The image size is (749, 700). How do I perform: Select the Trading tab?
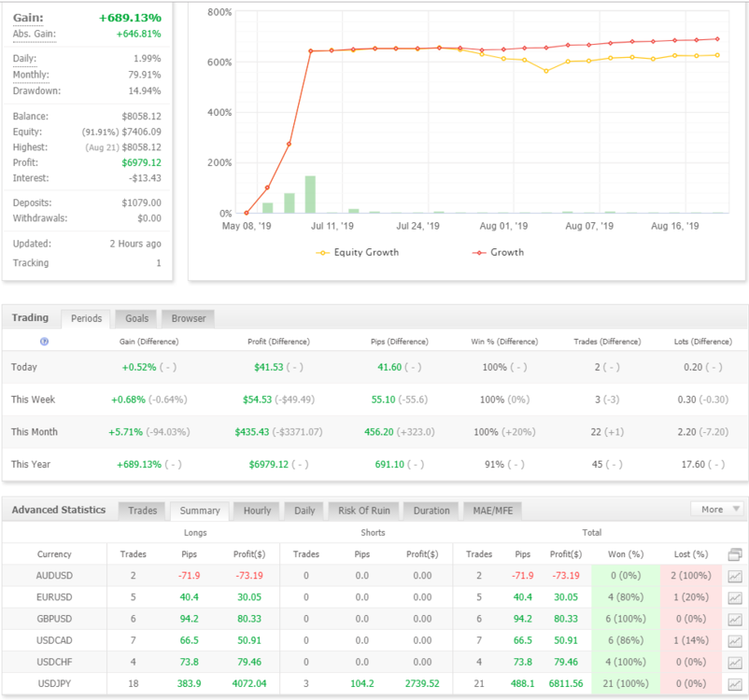point(30,317)
